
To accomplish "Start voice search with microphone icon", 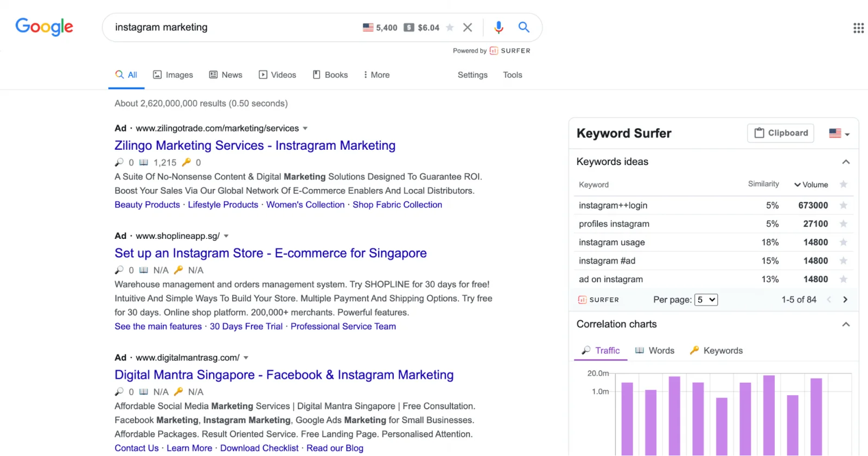I will [499, 27].
